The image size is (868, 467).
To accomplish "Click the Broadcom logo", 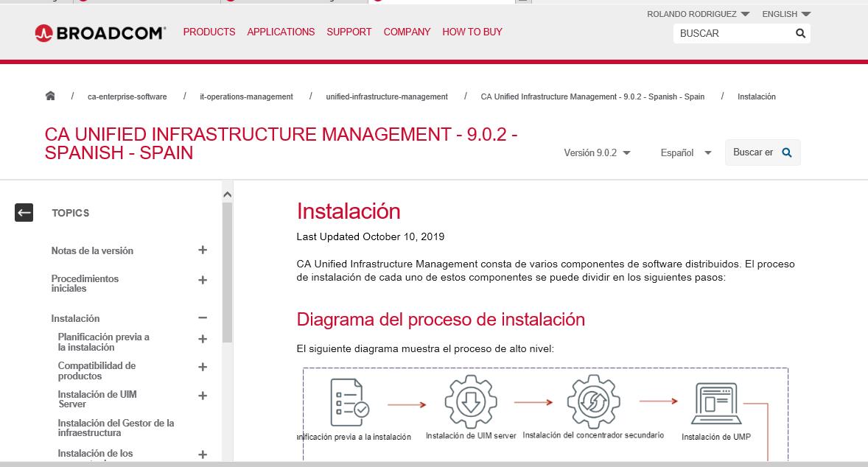I will tap(100, 33).
